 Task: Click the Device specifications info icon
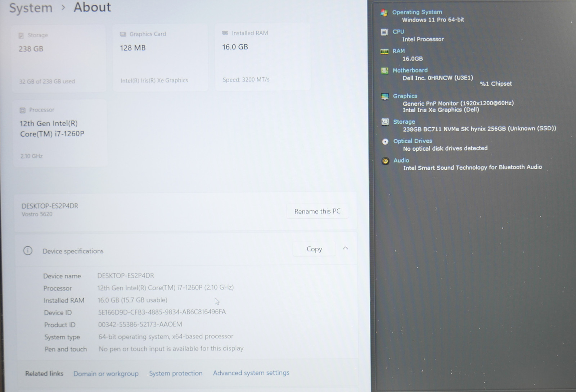pos(28,251)
